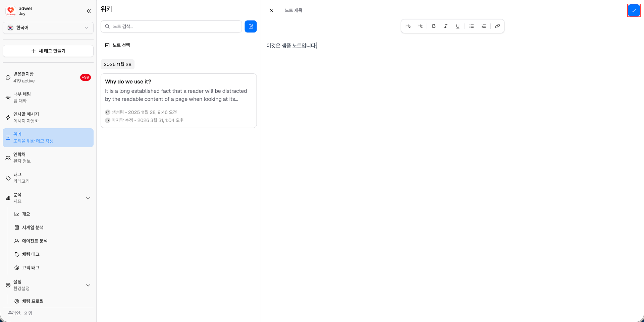Screen dimensions: 644x322
Task: Toggle underline formatting
Action: (x=458, y=26)
